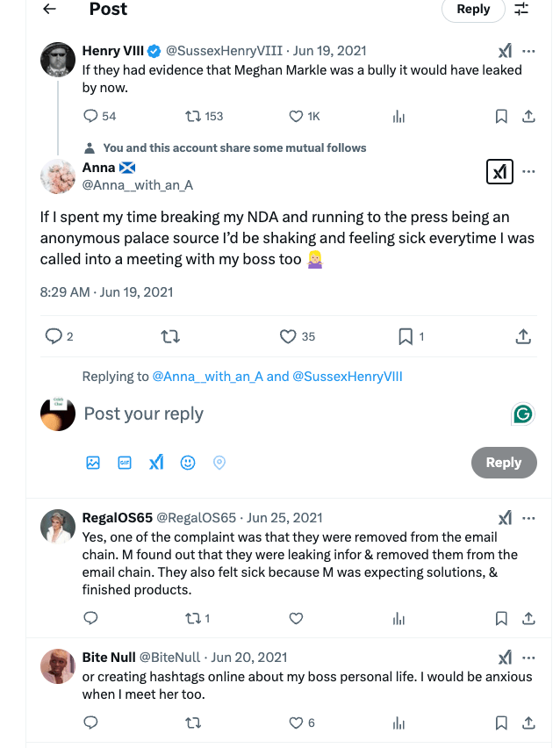The width and height of the screenshot is (560, 748).
Task: Add a GIF to your reply
Action: [x=125, y=462]
